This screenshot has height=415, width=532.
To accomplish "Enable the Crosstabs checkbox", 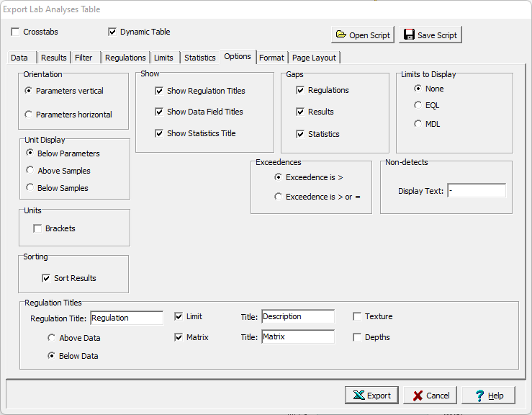I will click(x=16, y=32).
